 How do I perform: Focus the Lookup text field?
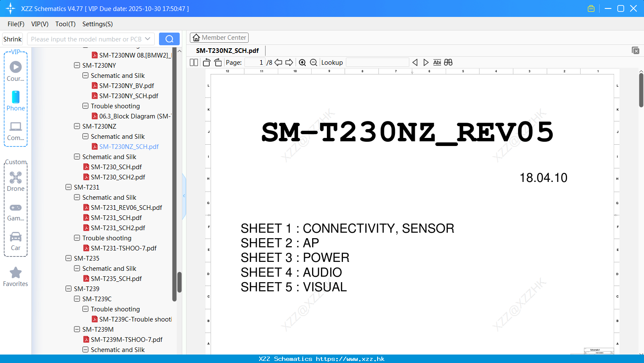pos(377,62)
